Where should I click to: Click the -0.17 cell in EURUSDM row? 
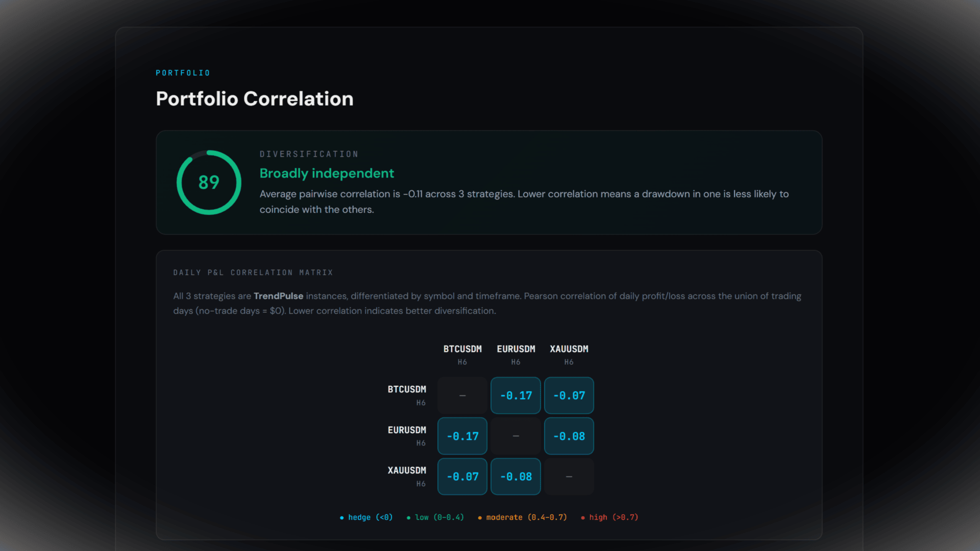point(462,436)
